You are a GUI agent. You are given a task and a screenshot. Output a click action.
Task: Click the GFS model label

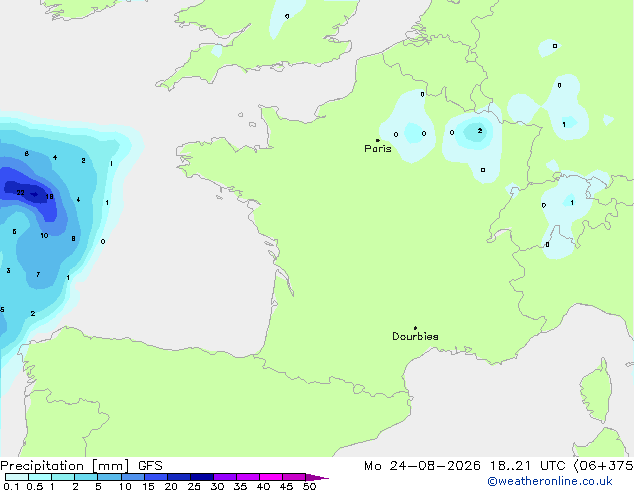pos(150,466)
